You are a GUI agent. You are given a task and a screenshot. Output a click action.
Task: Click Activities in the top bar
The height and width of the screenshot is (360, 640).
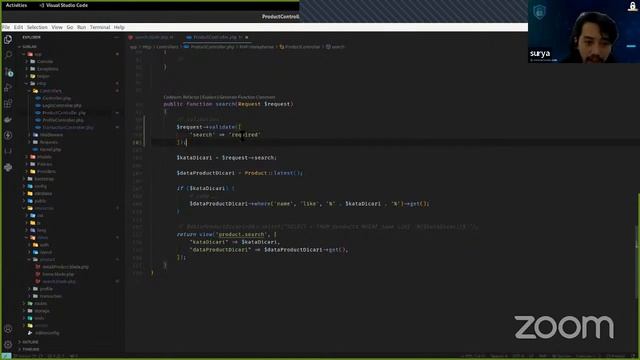click(16, 5)
